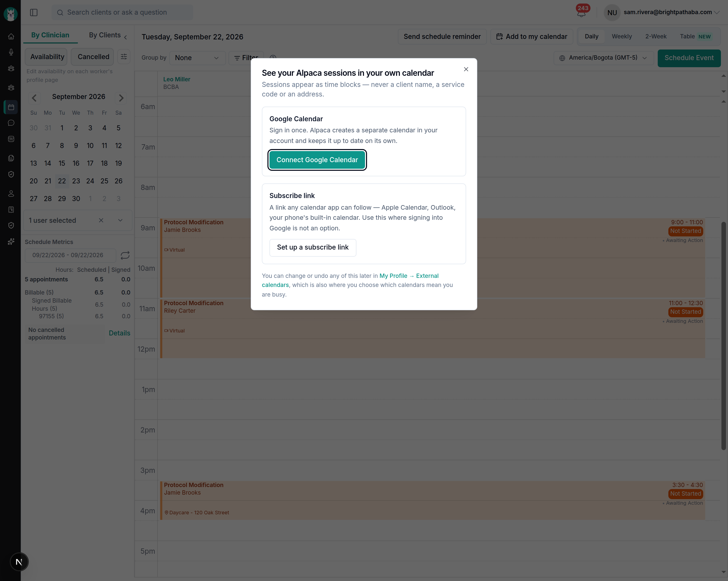Open the people-group icon directly below the microphone icon
This screenshot has width=728, height=581.
coord(11,68)
